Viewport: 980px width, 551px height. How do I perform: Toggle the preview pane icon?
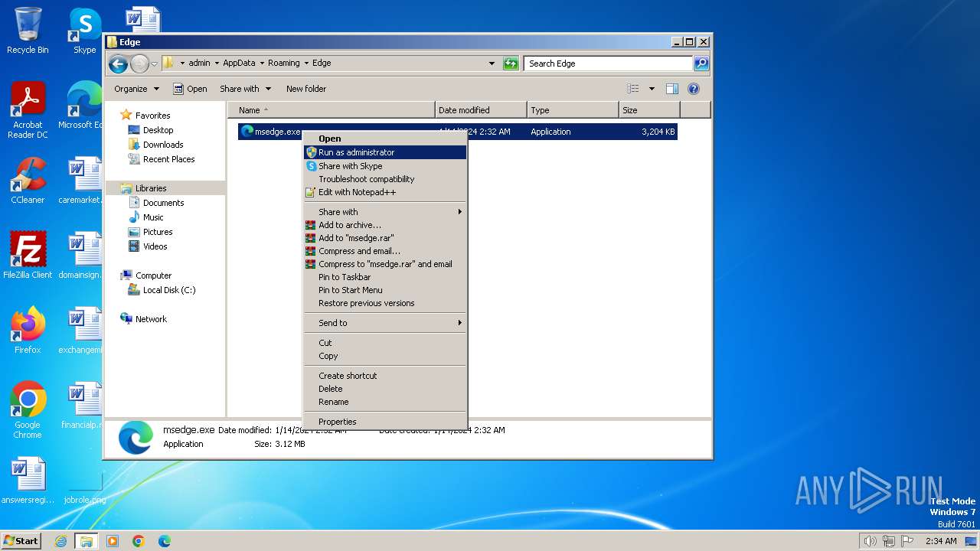672,89
